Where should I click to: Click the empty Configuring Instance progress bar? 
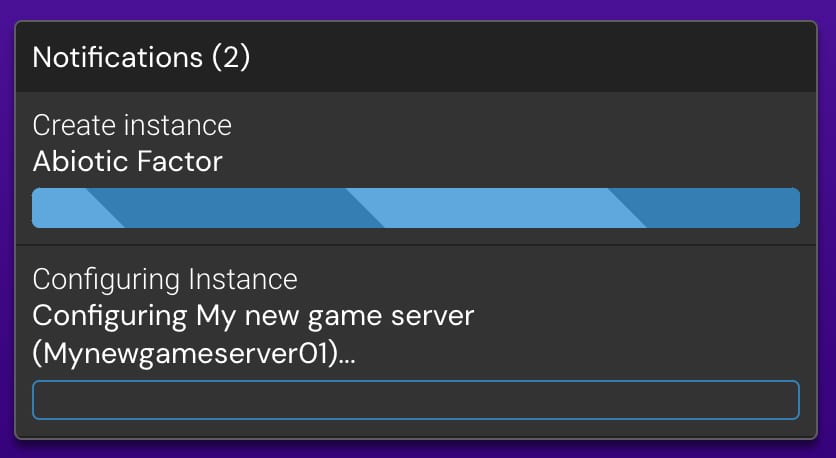click(x=416, y=400)
